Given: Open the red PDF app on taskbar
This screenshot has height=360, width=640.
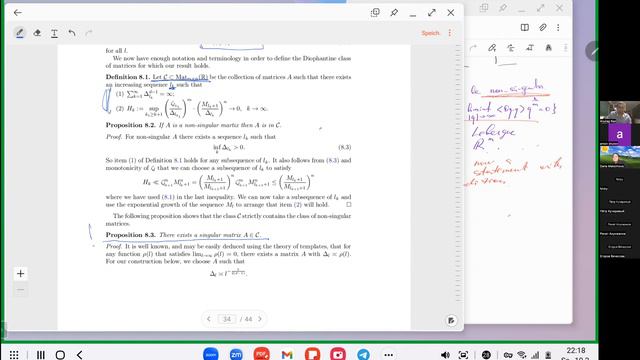Looking at the screenshot, I should (262, 354).
